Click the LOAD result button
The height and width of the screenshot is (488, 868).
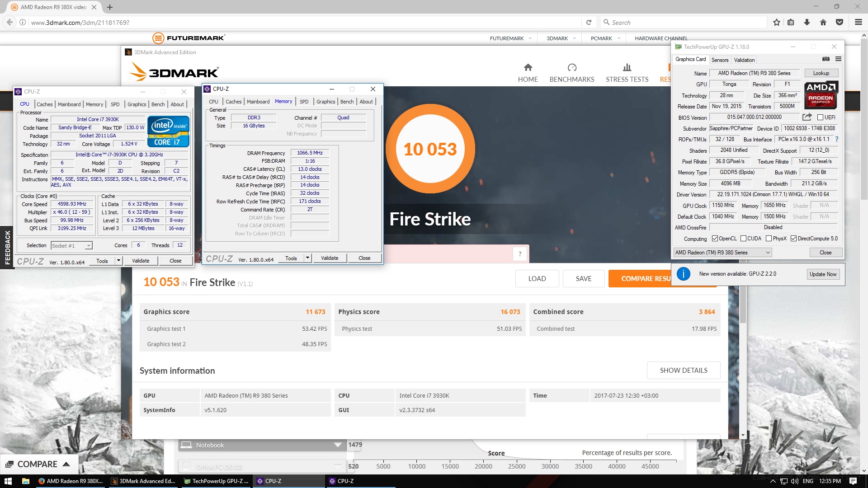tap(537, 279)
